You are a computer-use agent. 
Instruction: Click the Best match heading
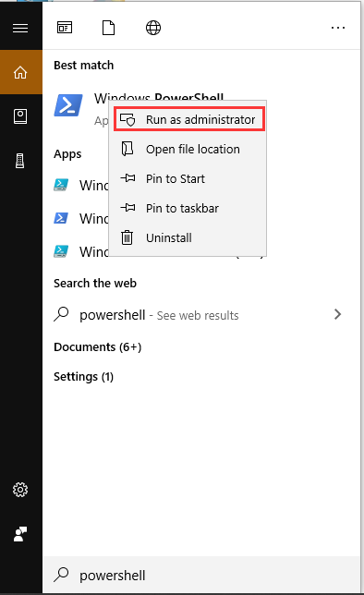tap(83, 66)
